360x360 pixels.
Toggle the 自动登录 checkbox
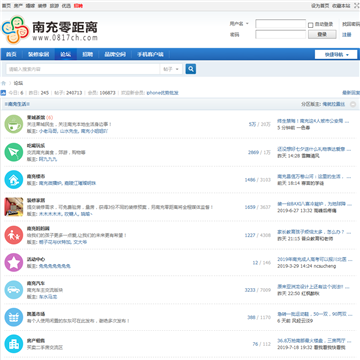point(311,25)
